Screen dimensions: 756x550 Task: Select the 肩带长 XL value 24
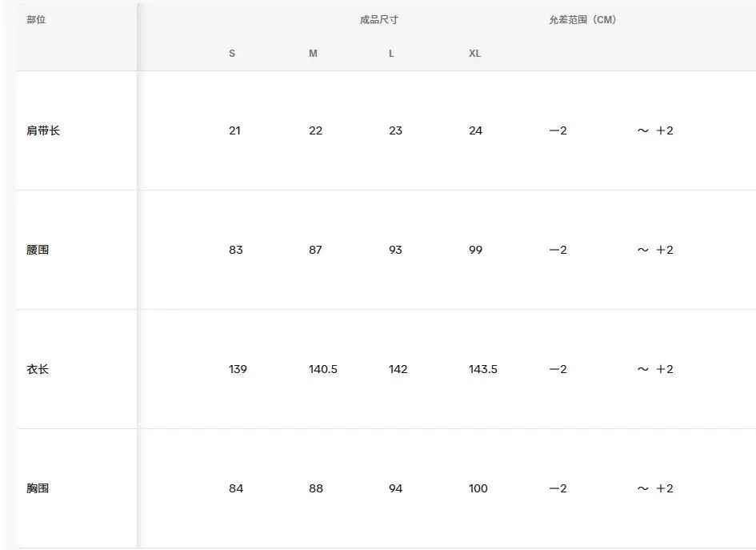pos(475,130)
